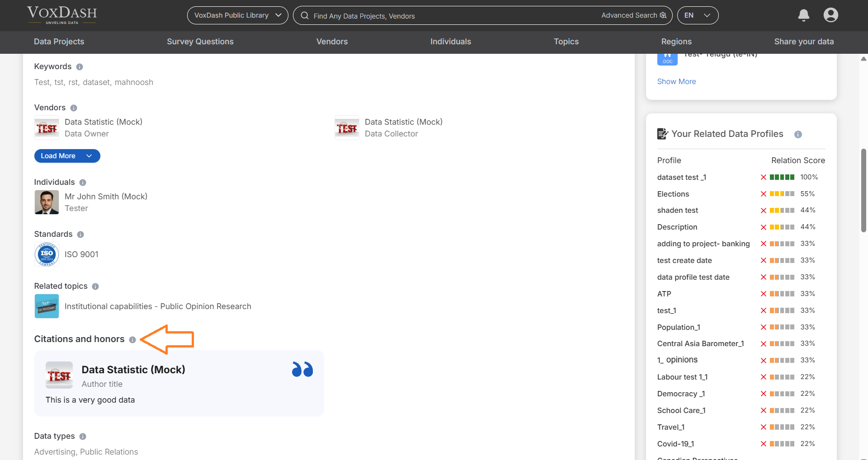Go to Survey Questions tab
Image resolution: width=868 pixels, height=460 pixels.
[200, 42]
